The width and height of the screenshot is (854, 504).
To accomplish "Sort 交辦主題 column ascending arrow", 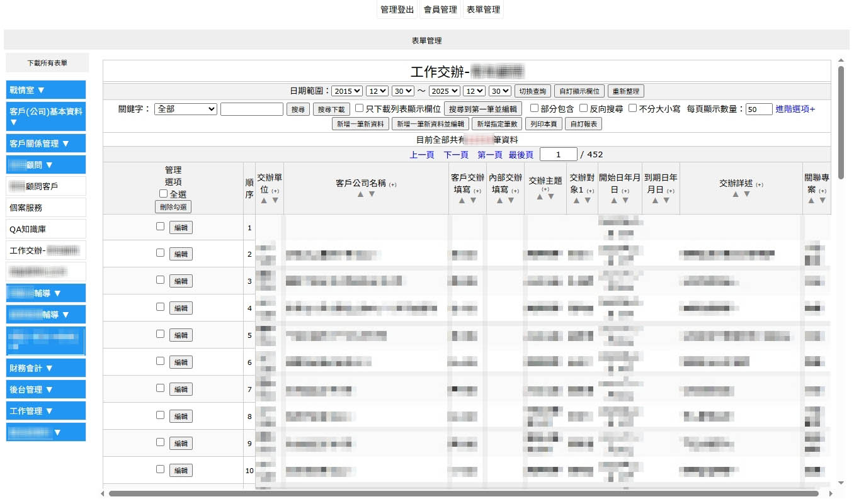I will [x=539, y=196].
